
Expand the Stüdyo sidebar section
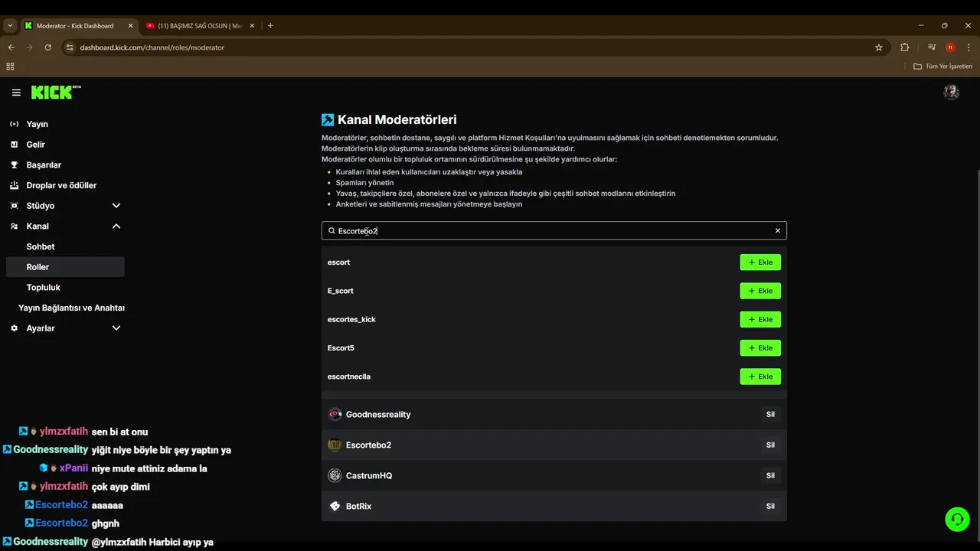click(x=116, y=206)
